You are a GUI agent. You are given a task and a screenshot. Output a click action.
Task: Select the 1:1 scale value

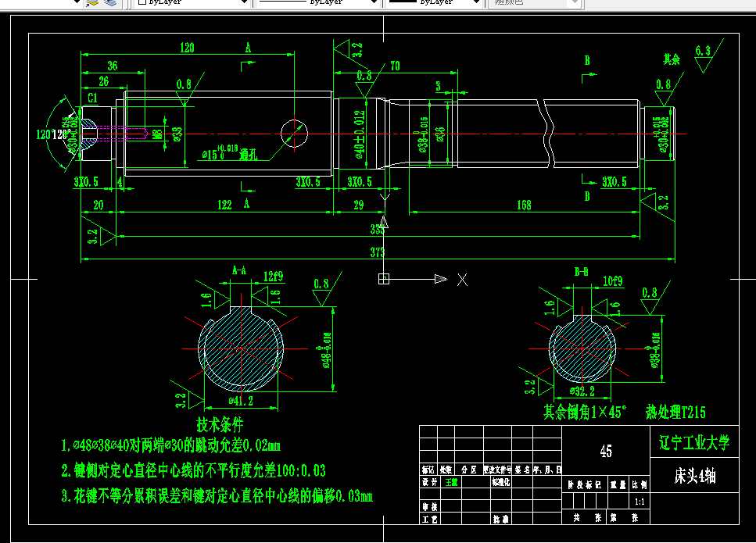(x=640, y=502)
